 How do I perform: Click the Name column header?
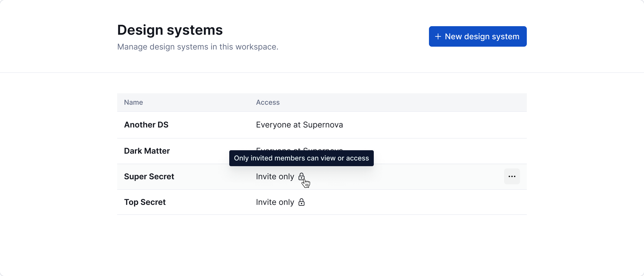(133, 102)
